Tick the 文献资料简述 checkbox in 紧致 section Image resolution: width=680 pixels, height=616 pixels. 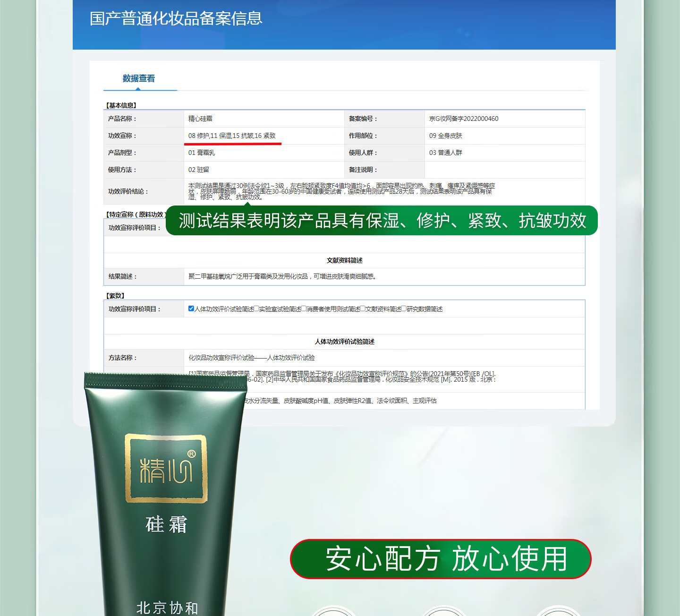click(363, 309)
